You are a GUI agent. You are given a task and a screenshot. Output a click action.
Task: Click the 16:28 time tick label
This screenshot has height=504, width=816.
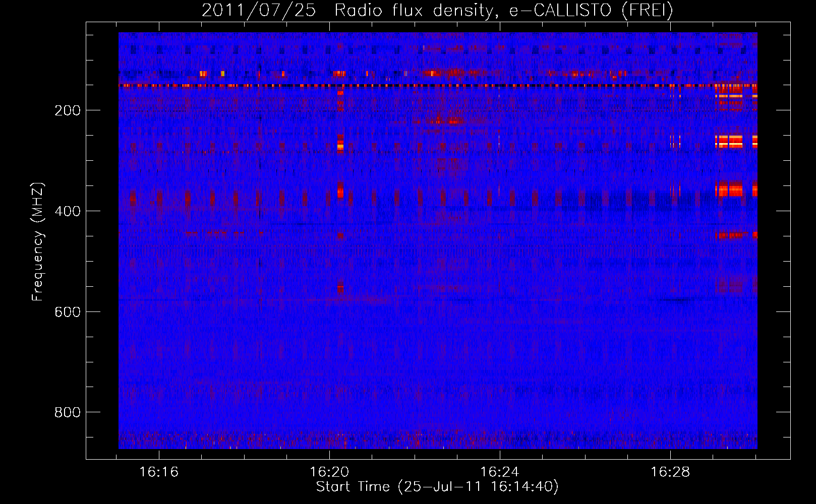click(x=670, y=472)
